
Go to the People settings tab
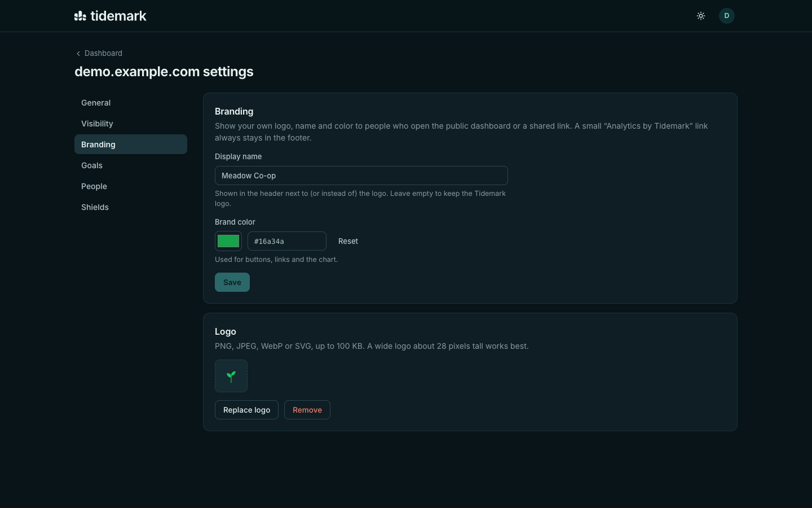click(x=131, y=186)
